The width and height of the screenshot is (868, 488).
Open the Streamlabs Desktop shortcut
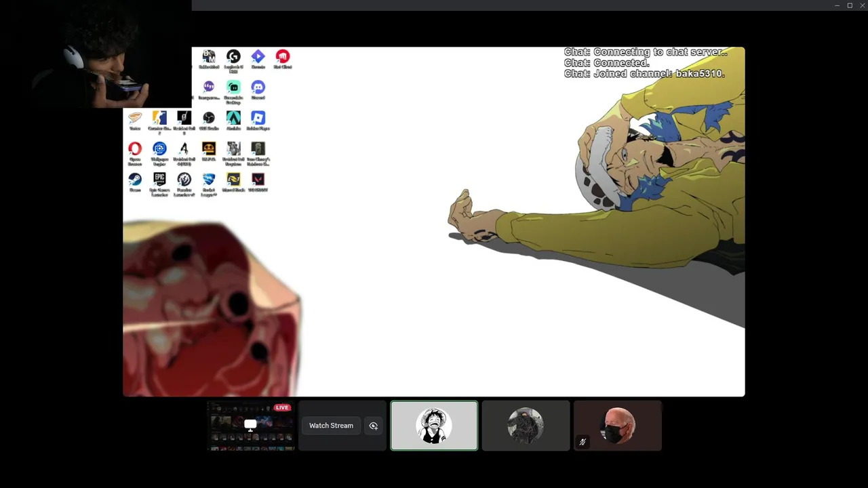(233, 91)
